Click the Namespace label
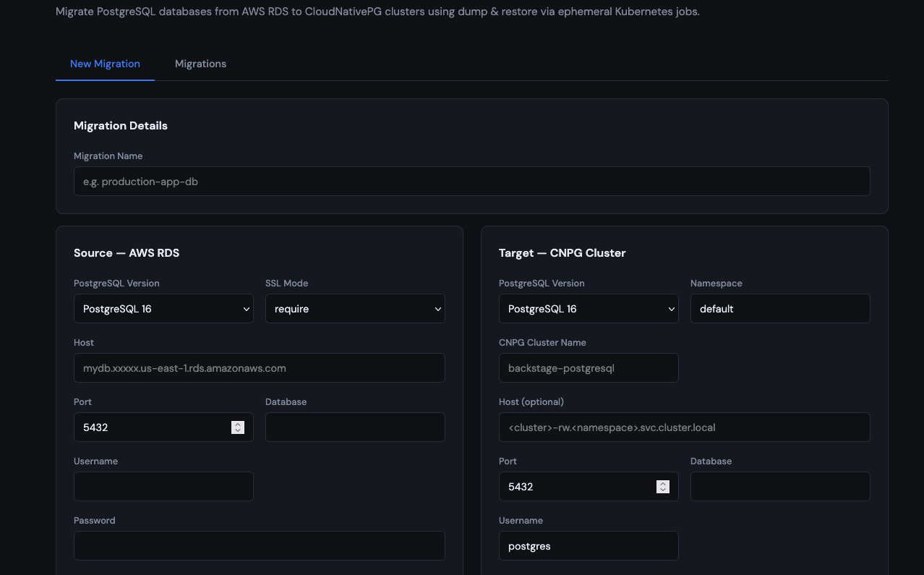924x575 pixels. point(716,284)
